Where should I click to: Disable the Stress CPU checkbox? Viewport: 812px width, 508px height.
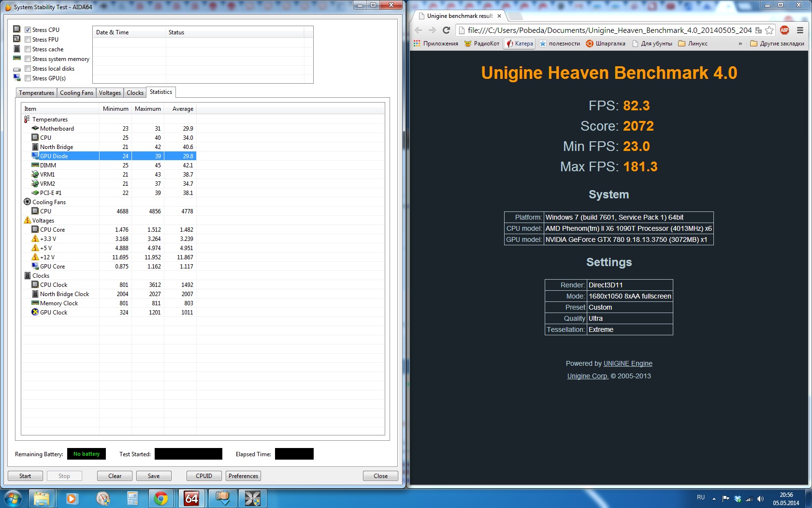(x=28, y=30)
